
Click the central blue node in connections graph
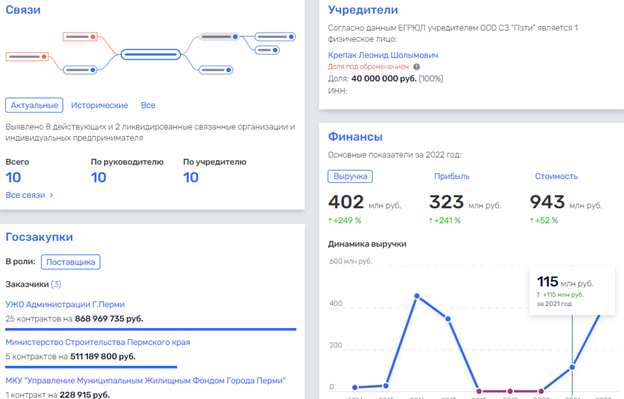click(151, 54)
